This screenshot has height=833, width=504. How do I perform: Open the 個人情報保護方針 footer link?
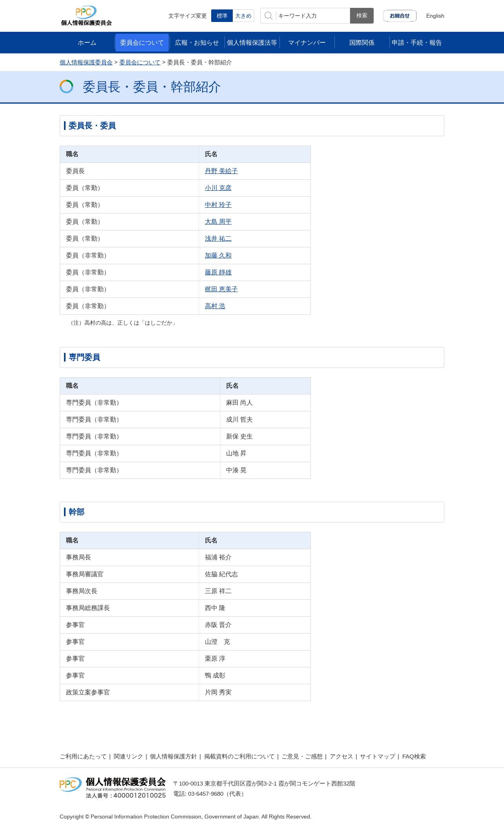coord(173,756)
